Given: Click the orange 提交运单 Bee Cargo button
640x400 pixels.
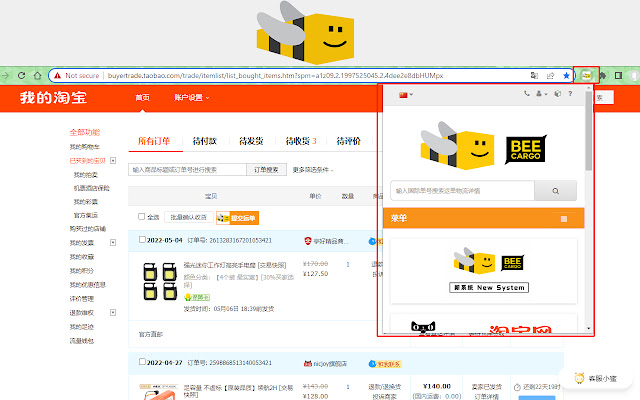Looking at the screenshot, I should point(238,218).
